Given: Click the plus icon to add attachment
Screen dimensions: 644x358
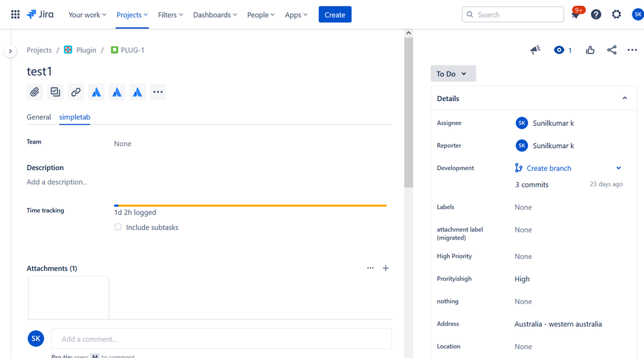Looking at the screenshot, I should pyautogui.click(x=385, y=268).
